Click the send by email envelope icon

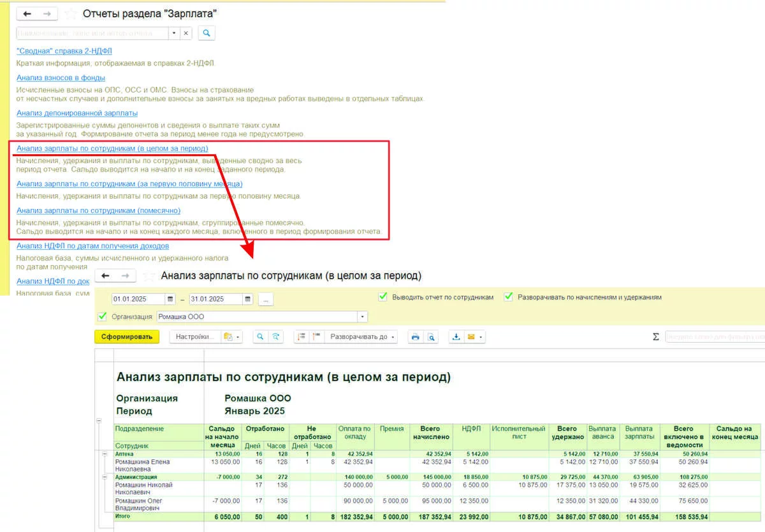[472, 337]
